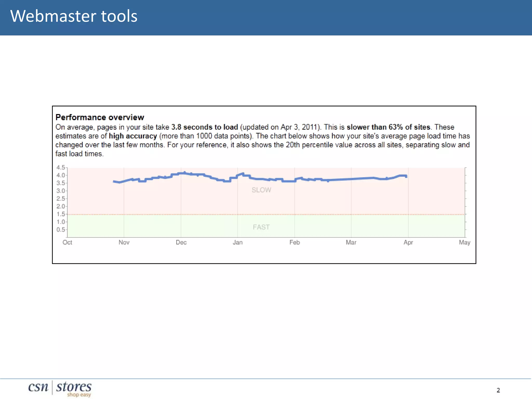This screenshot has height=399, width=532.
Task: Click the dotted 20th percentile threshold line
Action: 266,215
